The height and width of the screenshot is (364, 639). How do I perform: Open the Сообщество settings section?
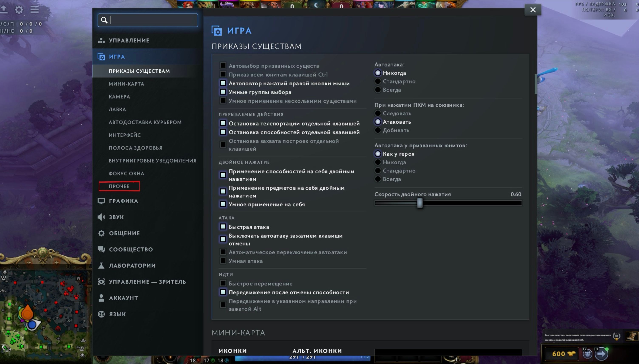pyautogui.click(x=130, y=249)
